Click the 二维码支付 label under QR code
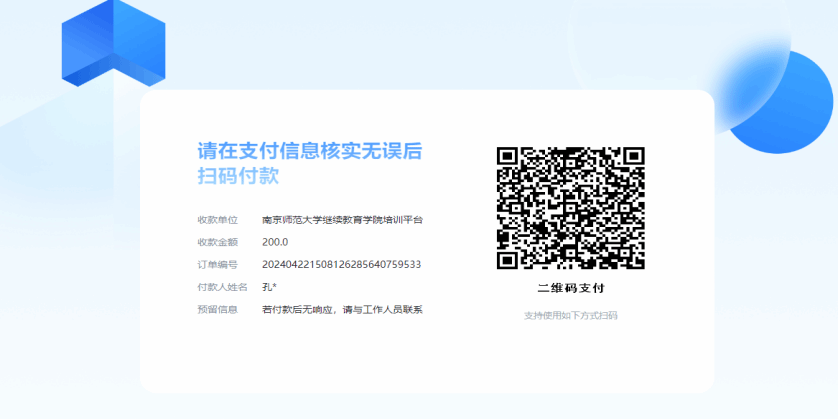 [570, 288]
